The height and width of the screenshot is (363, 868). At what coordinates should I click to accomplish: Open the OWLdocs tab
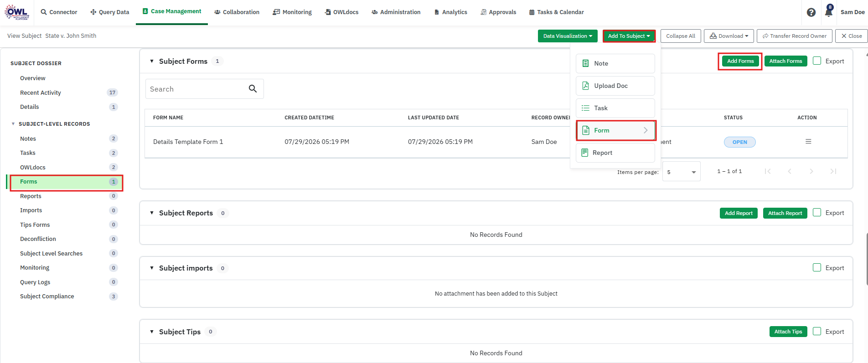pos(341,12)
